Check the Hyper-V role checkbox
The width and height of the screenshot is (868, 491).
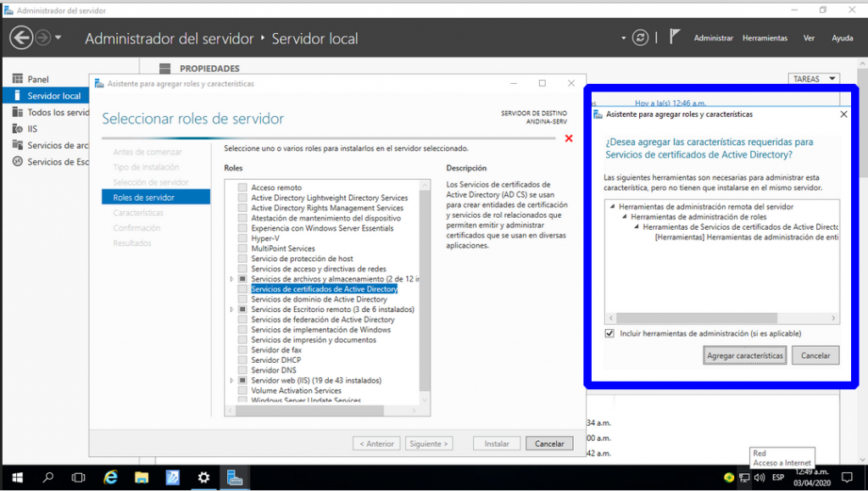point(242,238)
